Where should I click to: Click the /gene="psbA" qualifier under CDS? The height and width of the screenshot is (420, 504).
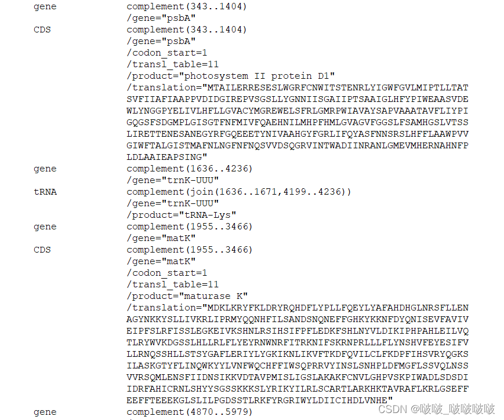(161, 41)
